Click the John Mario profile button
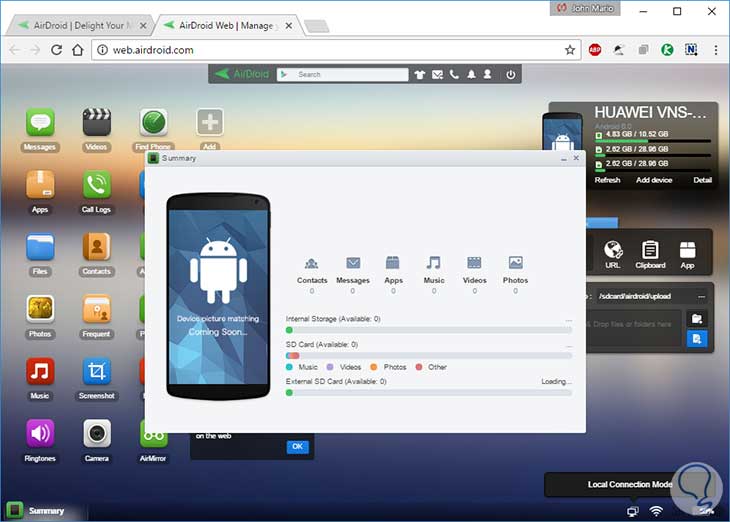The image size is (730, 522). 585,8
